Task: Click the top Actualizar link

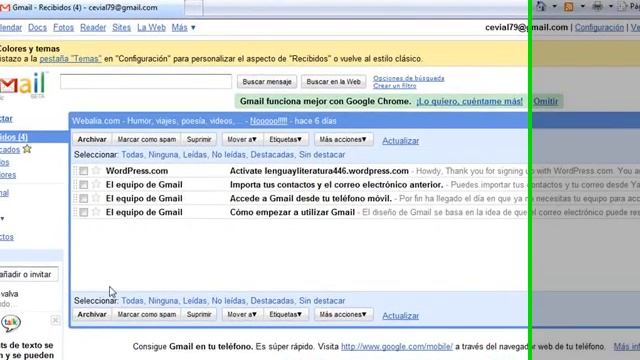Action: [x=400, y=141]
